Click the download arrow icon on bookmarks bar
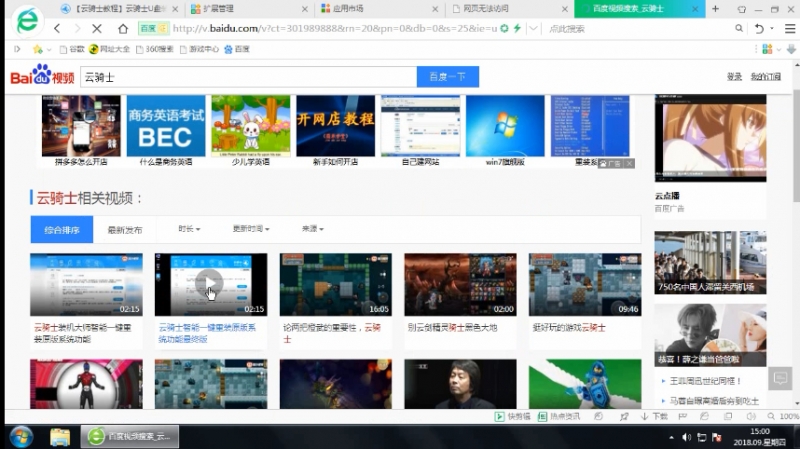Image resolution: width=800 pixels, height=449 pixels. [791, 49]
